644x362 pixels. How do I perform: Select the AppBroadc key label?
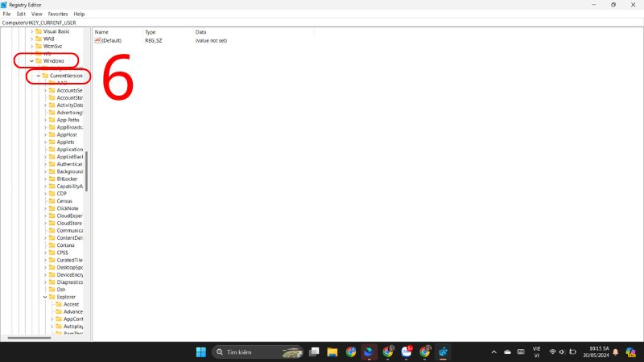tap(70, 127)
